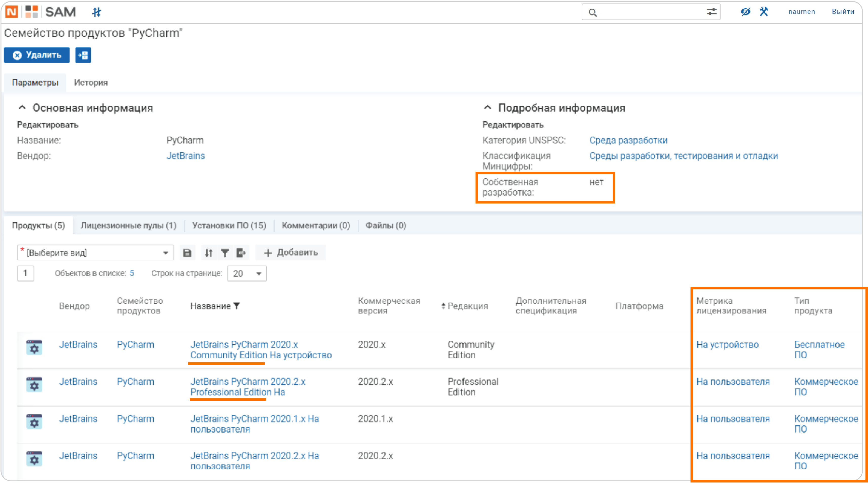The height and width of the screenshot is (483, 868).
Task: Apply the filter funnel icon above products
Action: (225, 252)
